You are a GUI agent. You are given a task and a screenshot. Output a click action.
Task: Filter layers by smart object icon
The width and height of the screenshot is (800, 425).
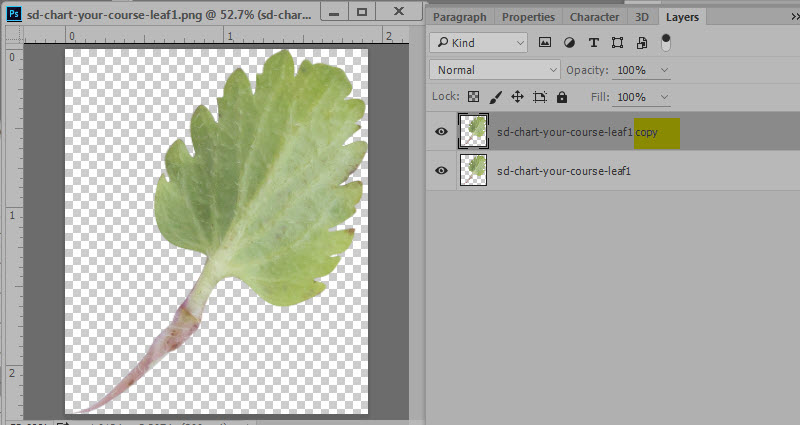coord(642,43)
